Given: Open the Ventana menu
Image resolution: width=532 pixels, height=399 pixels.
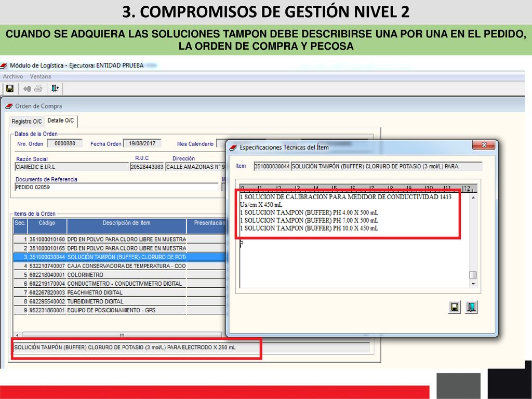Looking at the screenshot, I should (x=41, y=76).
